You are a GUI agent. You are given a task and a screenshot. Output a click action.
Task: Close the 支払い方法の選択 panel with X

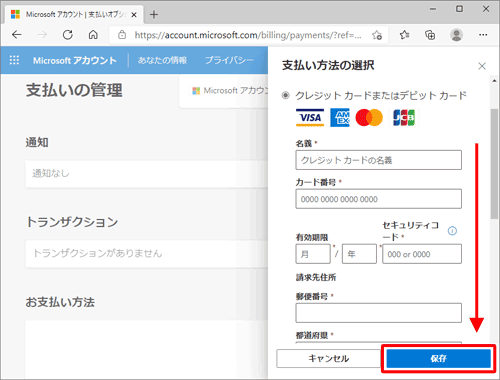pyautogui.click(x=482, y=66)
